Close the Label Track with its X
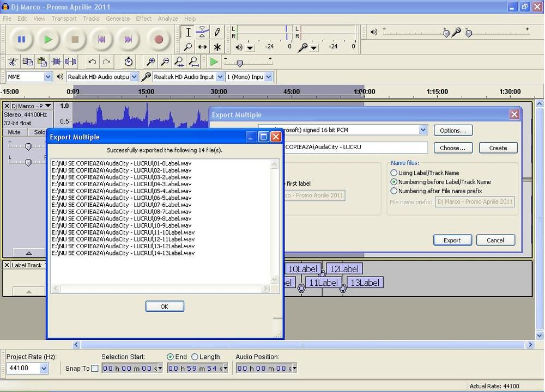This screenshot has height=392, width=545. point(7,265)
